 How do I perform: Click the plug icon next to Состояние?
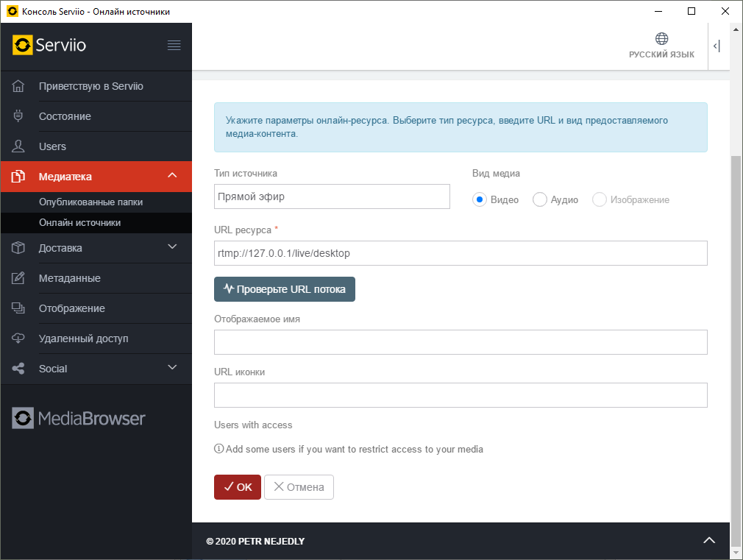point(19,116)
